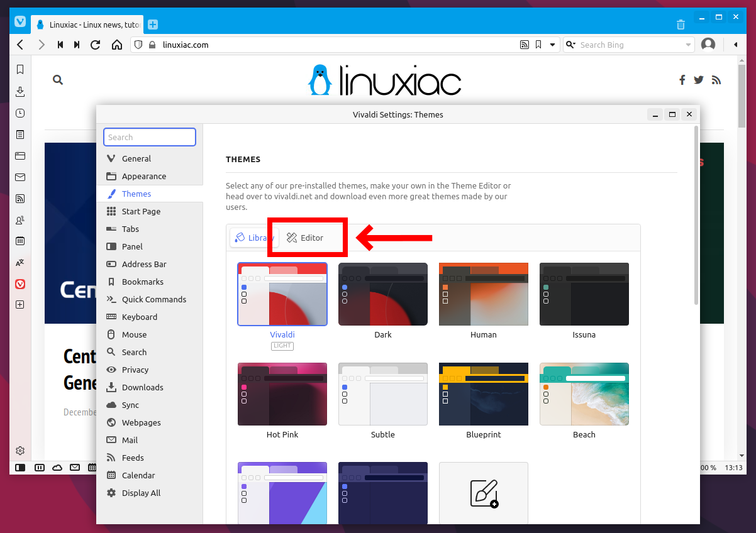This screenshot has width=756, height=533.
Task: Click the padlock site info icon
Action: pos(152,45)
